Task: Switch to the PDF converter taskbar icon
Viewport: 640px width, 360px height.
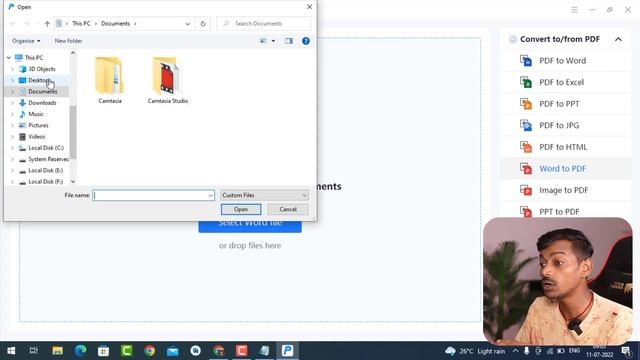Action: pyautogui.click(x=287, y=351)
